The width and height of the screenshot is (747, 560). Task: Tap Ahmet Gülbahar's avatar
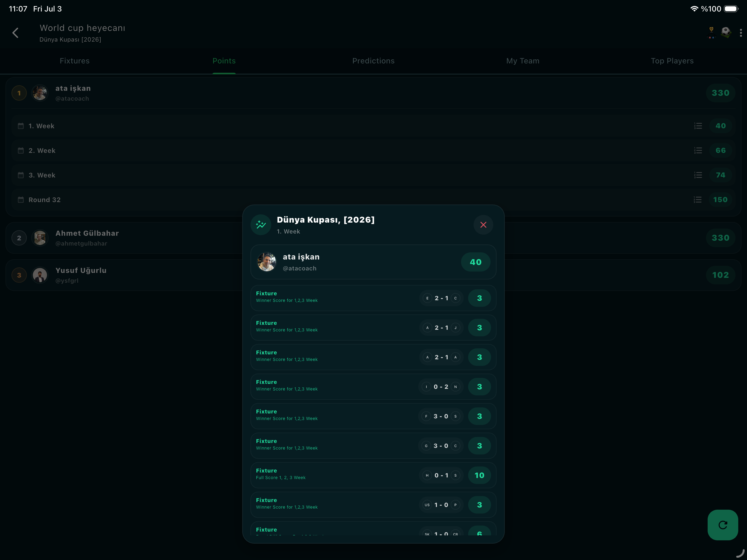[x=40, y=238]
